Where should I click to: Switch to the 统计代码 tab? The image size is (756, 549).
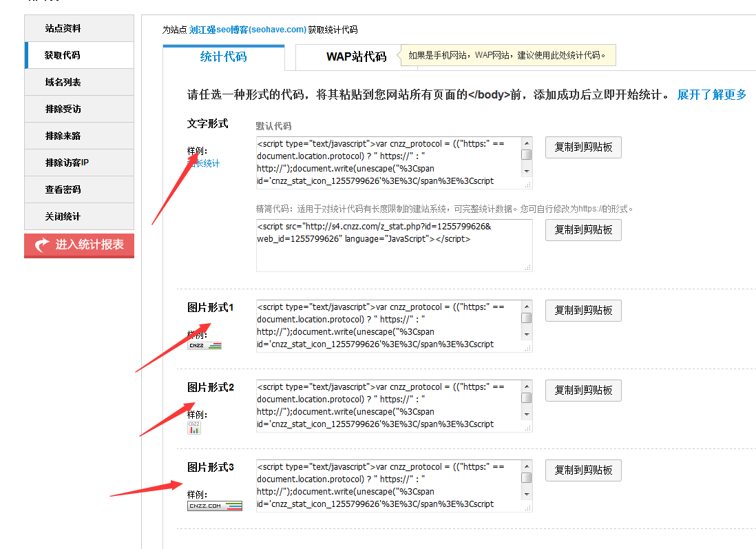tap(224, 57)
